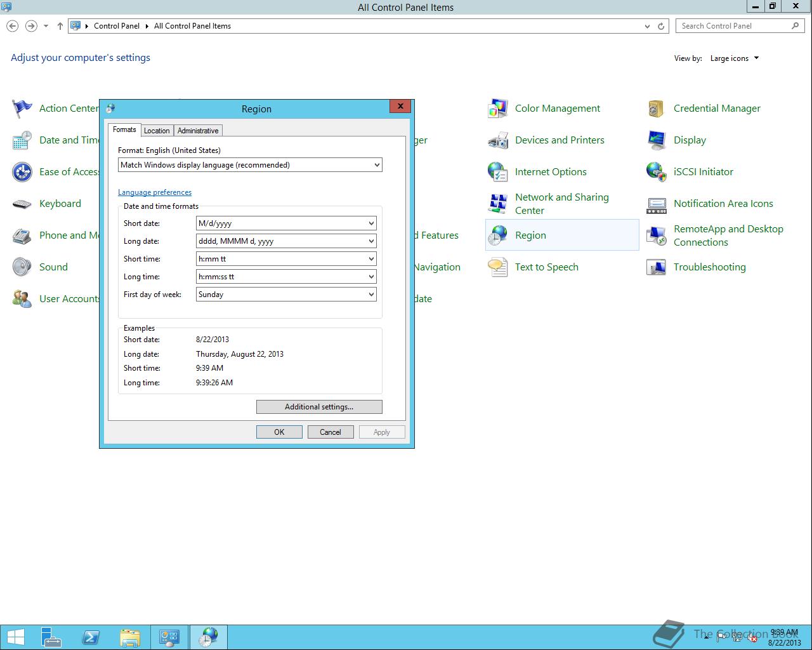Select the Region dialog taskbar button
812x650 pixels.
pos(209,637)
